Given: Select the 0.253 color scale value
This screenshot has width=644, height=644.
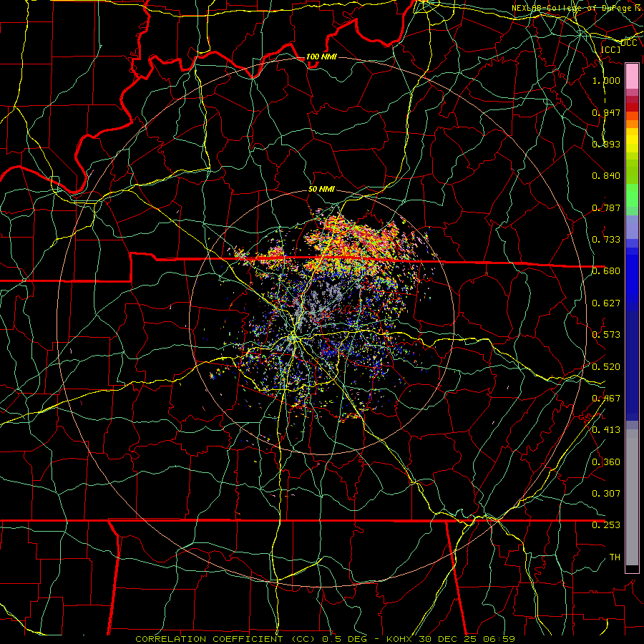Looking at the screenshot, I should point(606,525).
